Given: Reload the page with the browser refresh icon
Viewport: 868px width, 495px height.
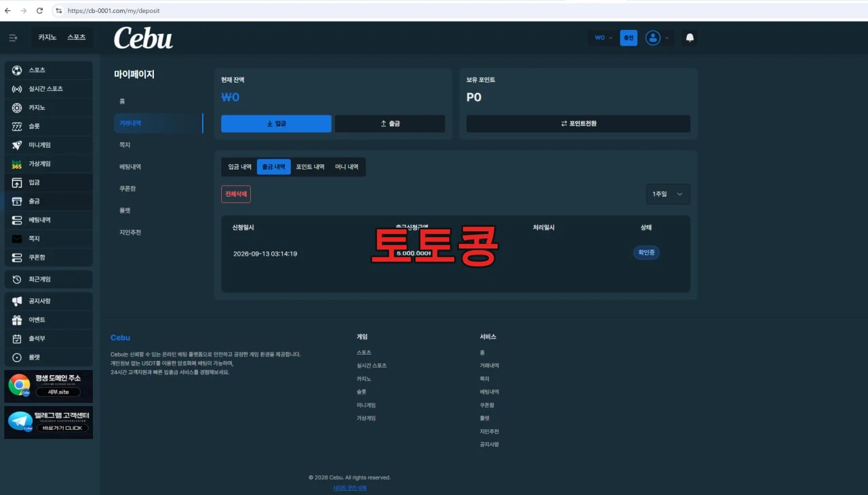Looking at the screenshot, I should [x=39, y=11].
